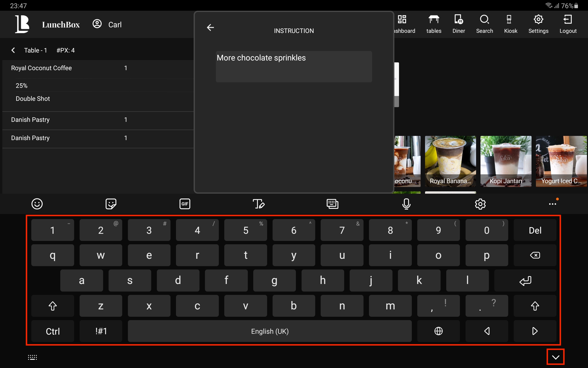Collapse the keyboard with the down chevron
Image resolution: width=588 pixels, height=368 pixels.
(555, 357)
